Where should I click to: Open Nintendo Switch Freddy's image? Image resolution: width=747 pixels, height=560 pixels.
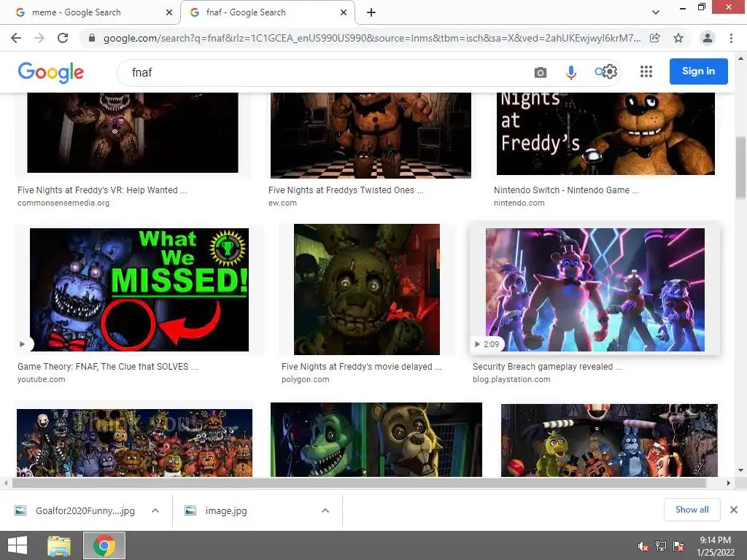[x=605, y=133]
